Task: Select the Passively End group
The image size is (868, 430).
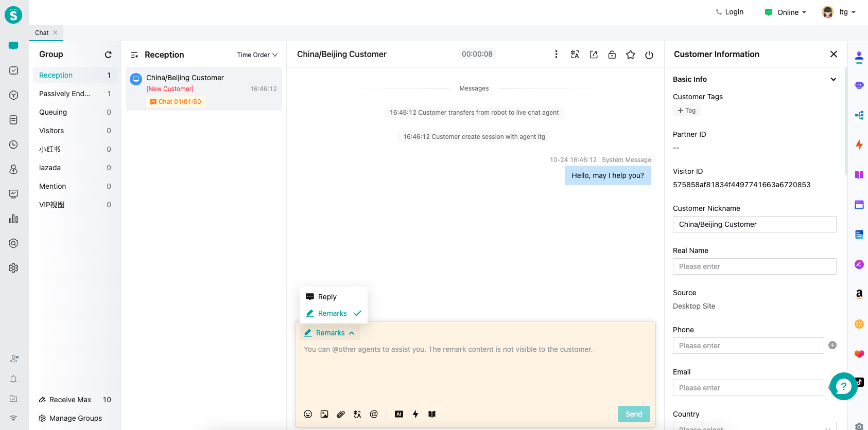Action: [x=65, y=94]
